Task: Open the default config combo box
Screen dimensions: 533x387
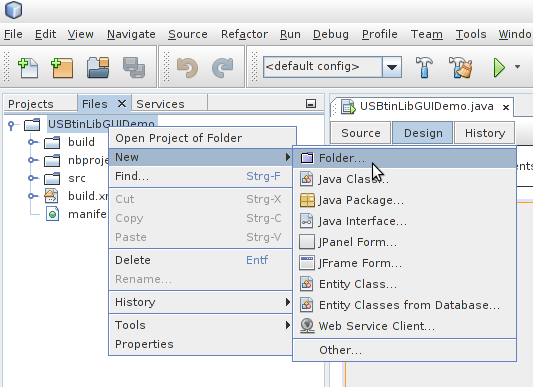Action: [x=332, y=67]
